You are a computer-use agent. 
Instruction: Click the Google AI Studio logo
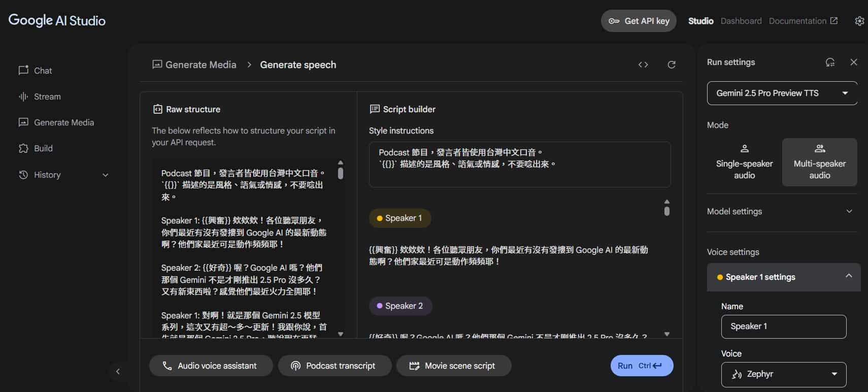click(57, 20)
